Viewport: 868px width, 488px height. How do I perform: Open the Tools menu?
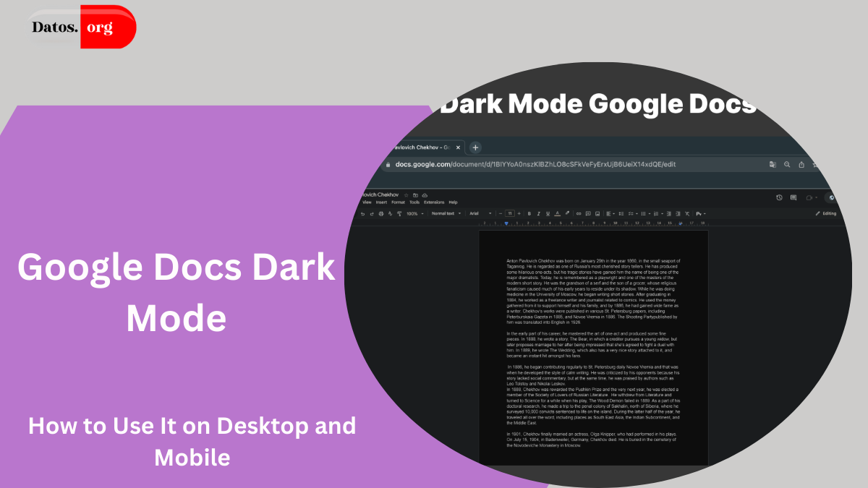[414, 202]
